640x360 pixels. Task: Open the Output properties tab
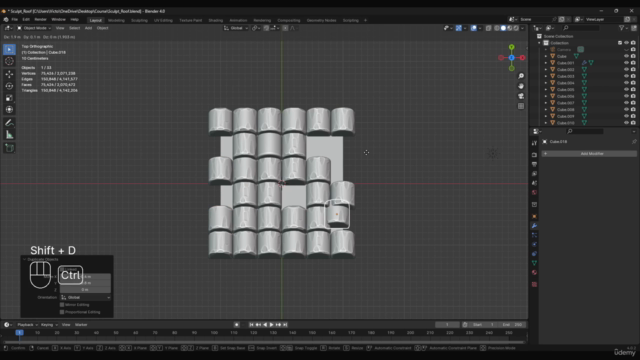pyautogui.click(x=534, y=164)
